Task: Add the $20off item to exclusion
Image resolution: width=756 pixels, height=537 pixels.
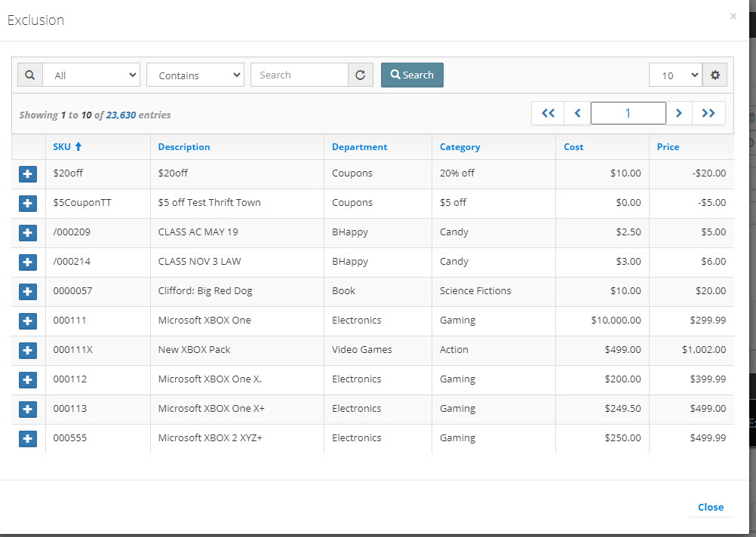Action: pyautogui.click(x=28, y=174)
